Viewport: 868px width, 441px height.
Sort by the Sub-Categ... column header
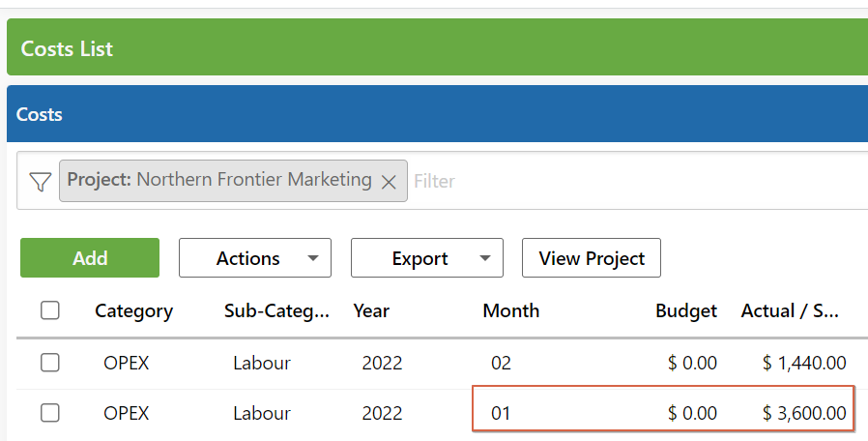tap(276, 310)
